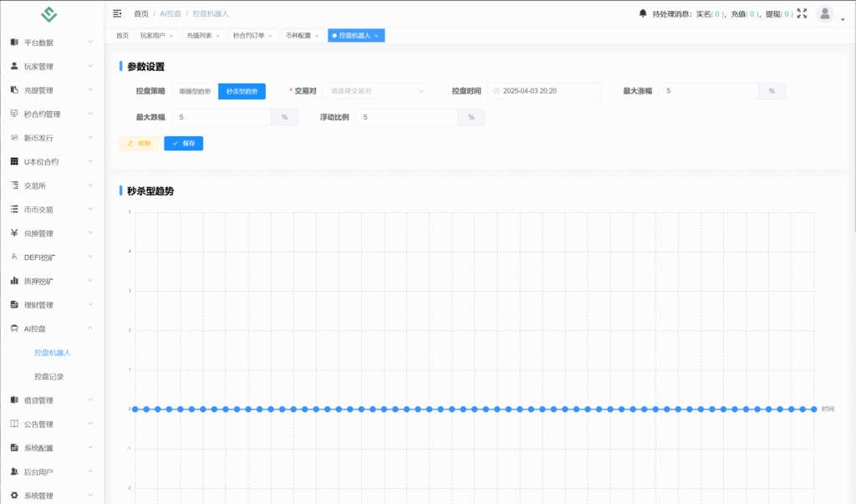856x504 pixels.
Task: Click the 绘制 draw button
Action: pyautogui.click(x=139, y=144)
